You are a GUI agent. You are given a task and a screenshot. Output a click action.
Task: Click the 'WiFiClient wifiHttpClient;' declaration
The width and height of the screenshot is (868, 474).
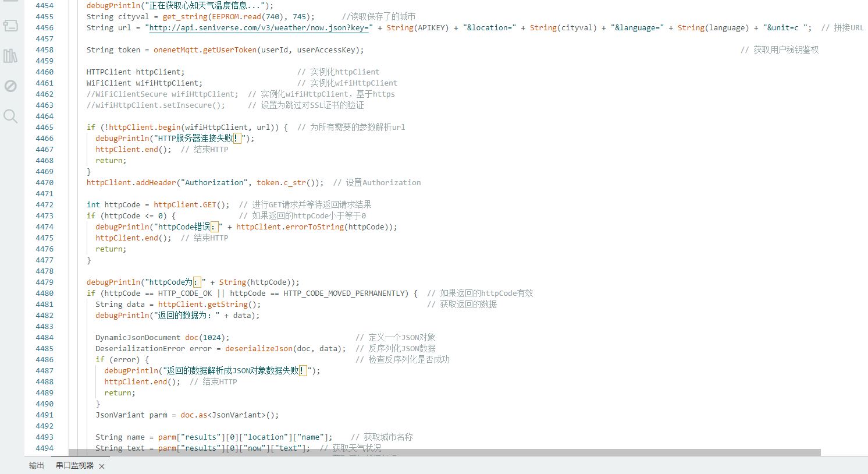click(144, 83)
